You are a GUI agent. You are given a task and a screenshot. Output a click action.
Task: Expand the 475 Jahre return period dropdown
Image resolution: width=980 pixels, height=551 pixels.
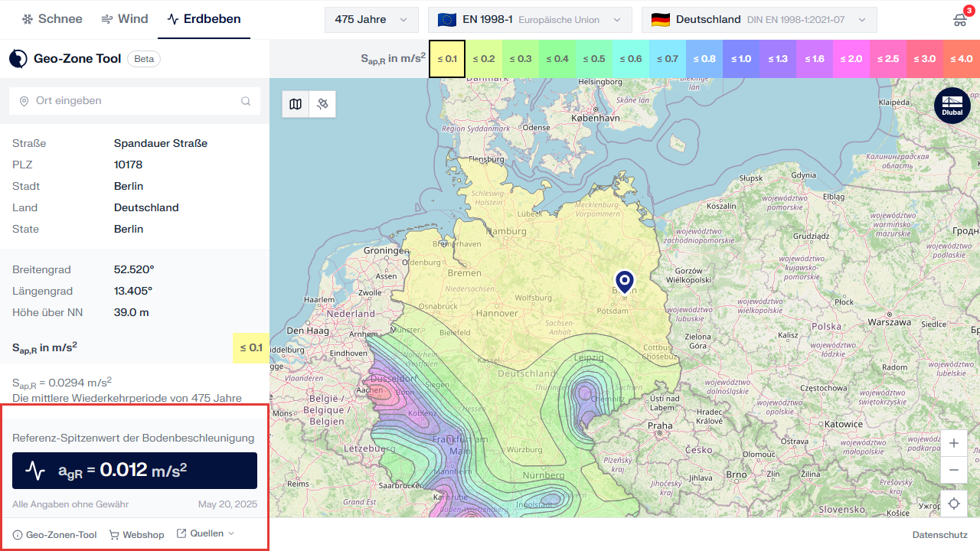click(x=371, y=20)
